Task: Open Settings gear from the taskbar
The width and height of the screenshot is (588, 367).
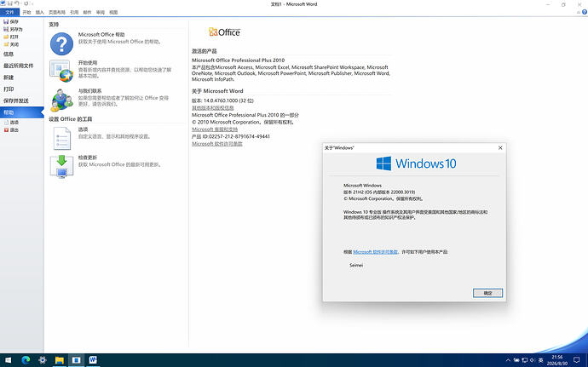Action: point(43,360)
